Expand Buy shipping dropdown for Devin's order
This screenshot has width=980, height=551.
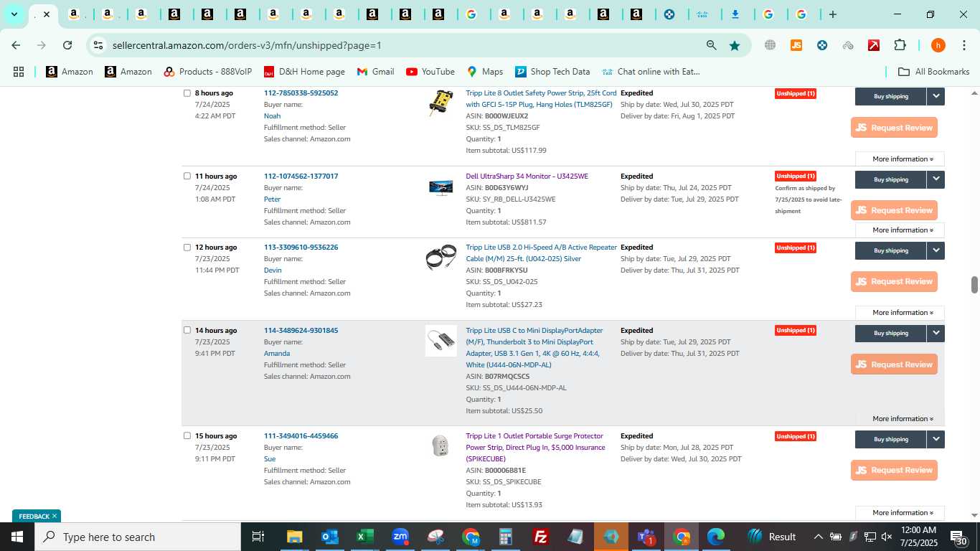point(936,250)
